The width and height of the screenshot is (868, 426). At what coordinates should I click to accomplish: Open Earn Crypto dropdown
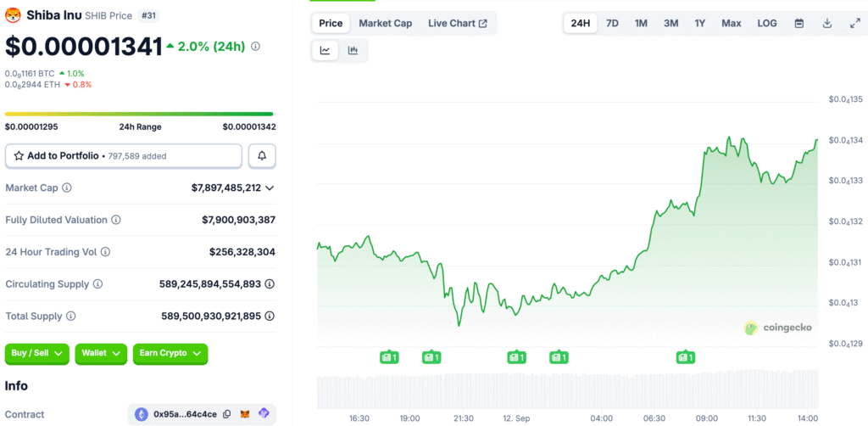coord(170,353)
